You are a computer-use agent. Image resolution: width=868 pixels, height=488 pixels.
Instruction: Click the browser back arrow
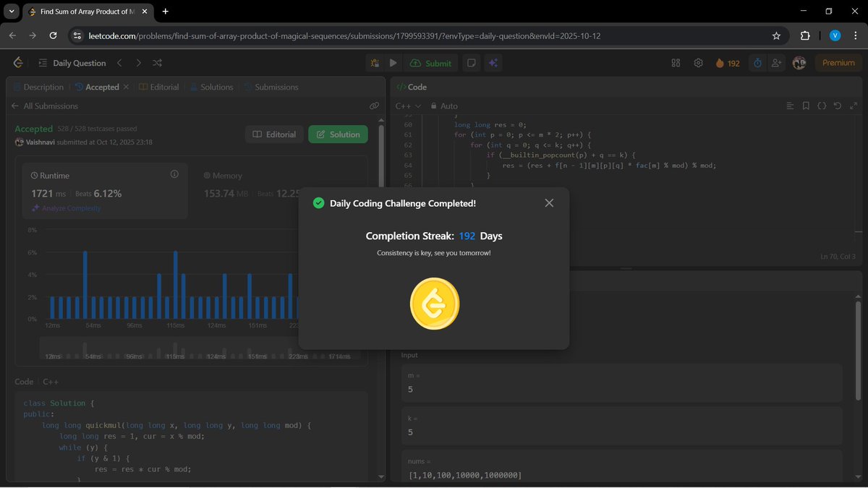coord(13,35)
